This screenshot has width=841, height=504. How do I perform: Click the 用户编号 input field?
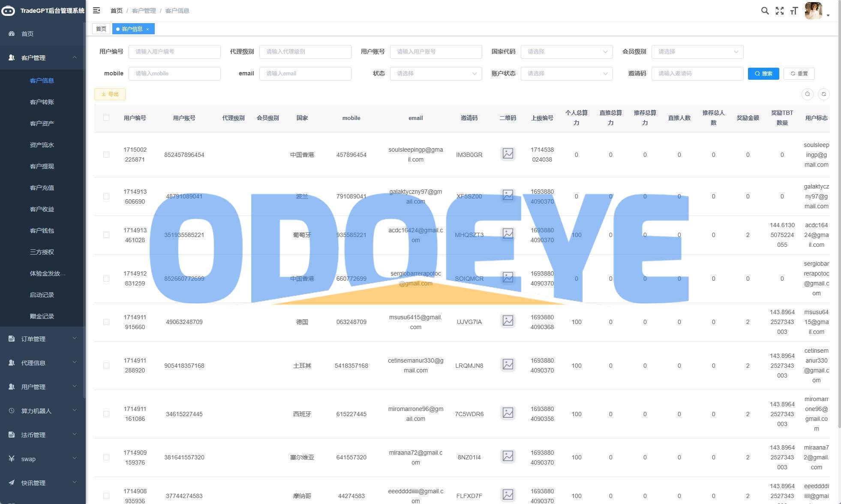[174, 51]
